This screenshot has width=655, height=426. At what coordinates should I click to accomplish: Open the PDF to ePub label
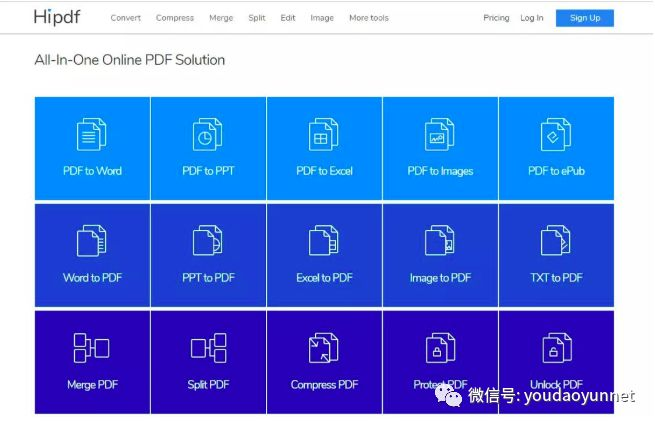pos(556,171)
